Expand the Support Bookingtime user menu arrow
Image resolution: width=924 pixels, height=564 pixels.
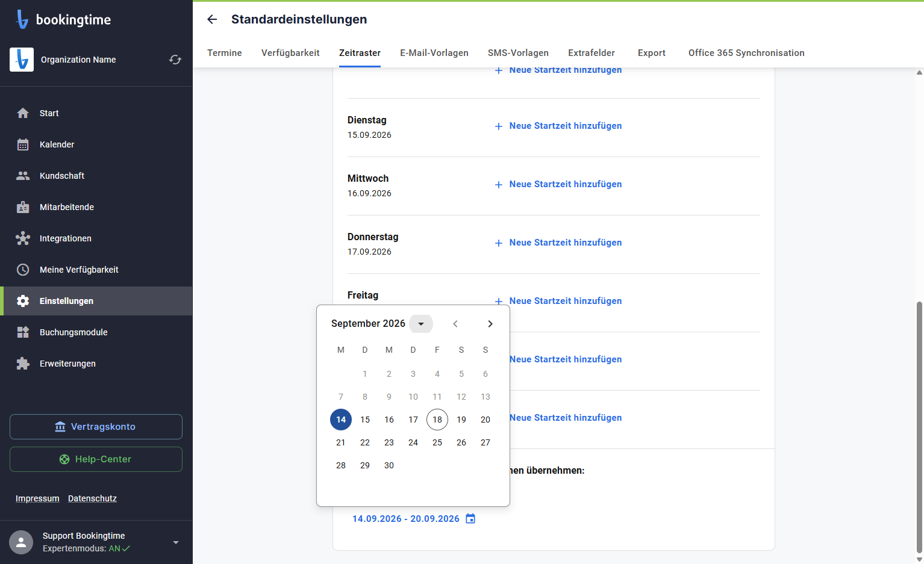176,542
